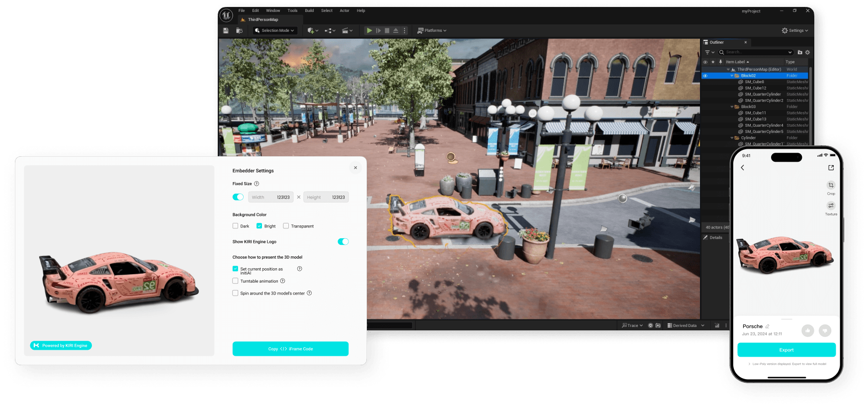Open the Actor menu

pyautogui.click(x=344, y=10)
